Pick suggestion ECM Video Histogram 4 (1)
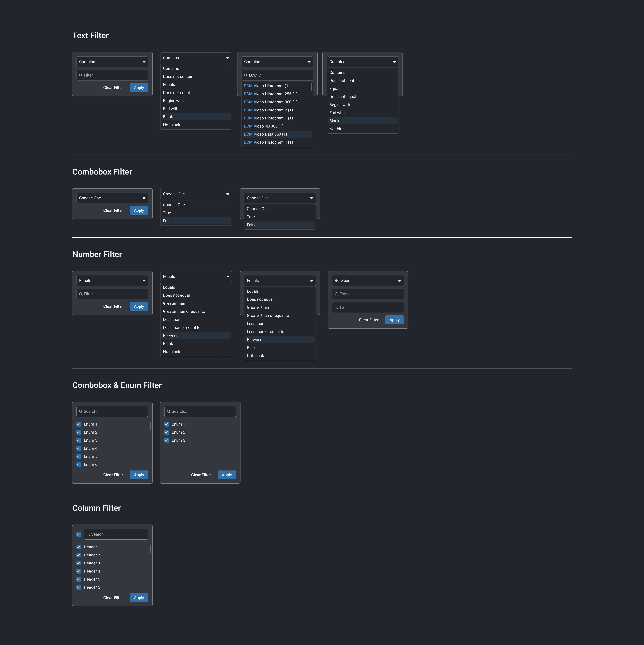The height and width of the screenshot is (645, 644). 277,142
